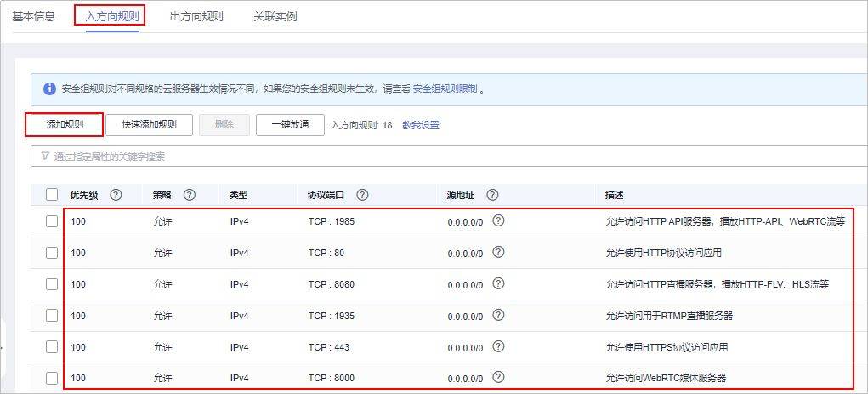Viewport: 868px width, 394px height.
Task: Click source address help icon in TCP 8080 row
Action: 498,283
